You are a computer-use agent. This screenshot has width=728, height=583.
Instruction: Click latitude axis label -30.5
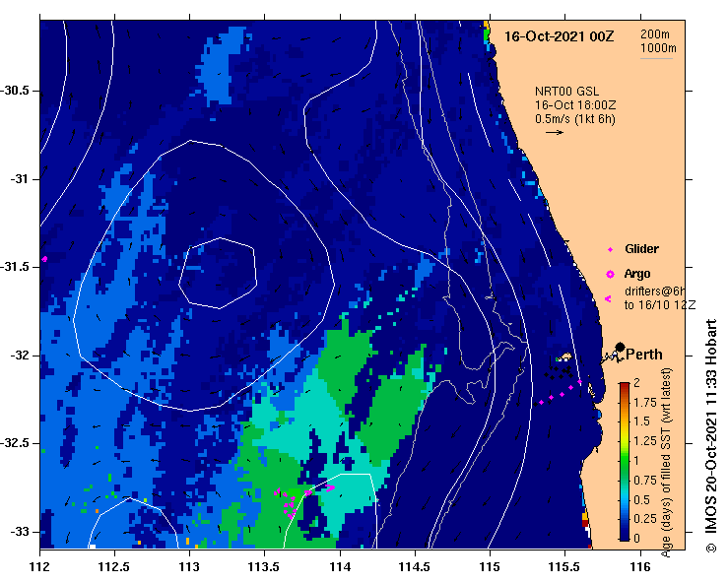point(17,91)
